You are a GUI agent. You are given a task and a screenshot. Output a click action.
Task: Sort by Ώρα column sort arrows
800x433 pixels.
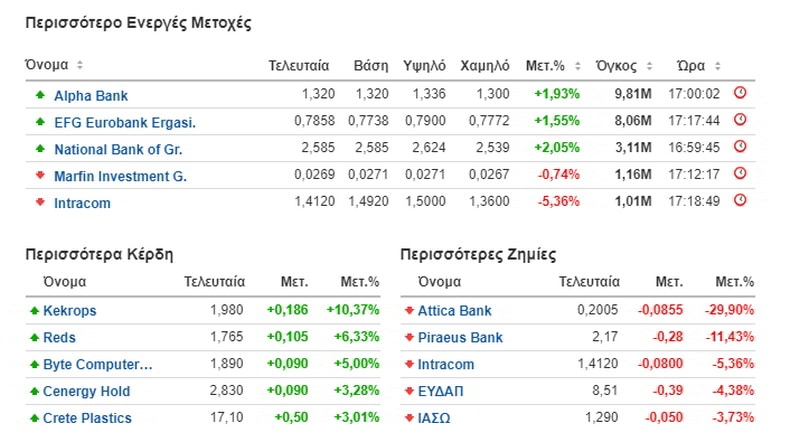(717, 66)
